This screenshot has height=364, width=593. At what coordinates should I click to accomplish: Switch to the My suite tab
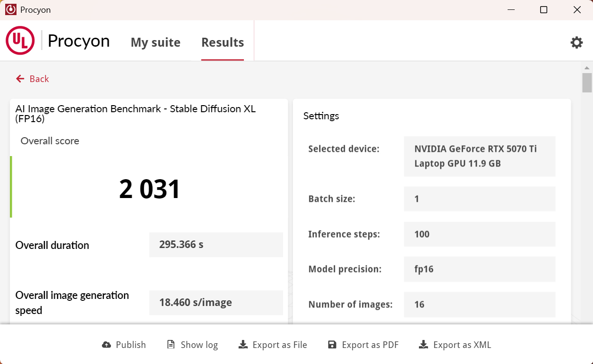(x=156, y=42)
